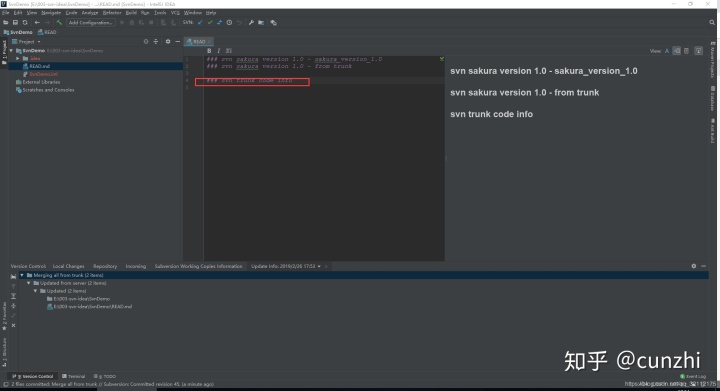Open Version Control panel gear settings
This screenshot has height=391, width=720.
[x=694, y=266]
